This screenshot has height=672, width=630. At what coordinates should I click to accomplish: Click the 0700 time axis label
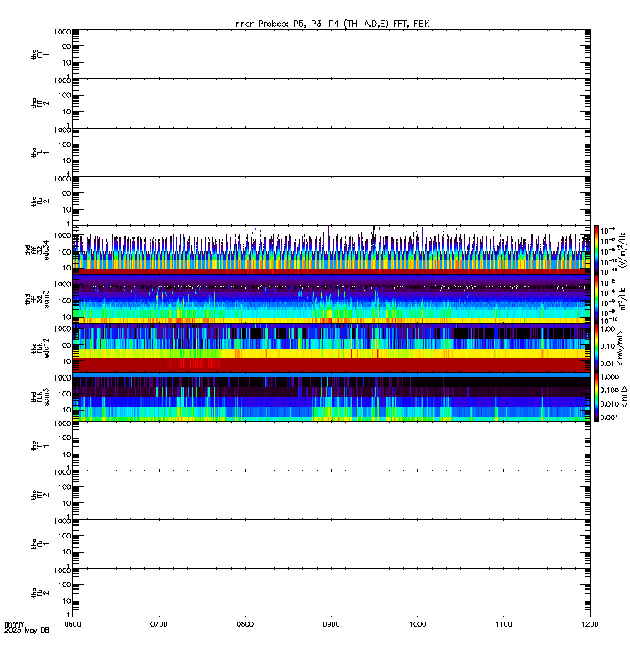(x=159, y=624)
